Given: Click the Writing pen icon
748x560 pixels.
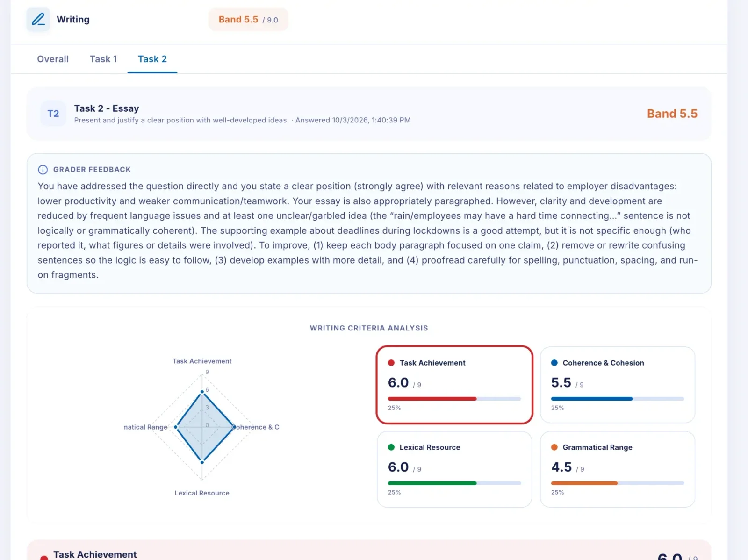Looking at the screenshot, I should pos(38,20).
